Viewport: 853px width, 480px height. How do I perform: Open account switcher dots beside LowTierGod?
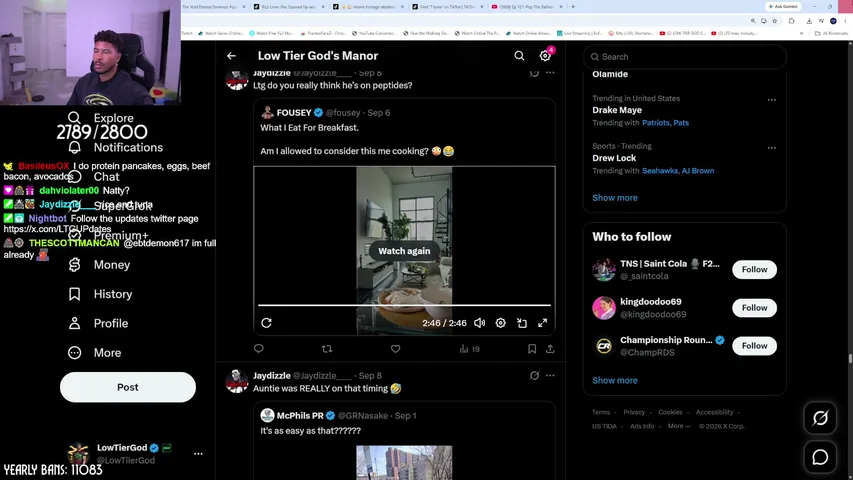[x=198, y=453]
